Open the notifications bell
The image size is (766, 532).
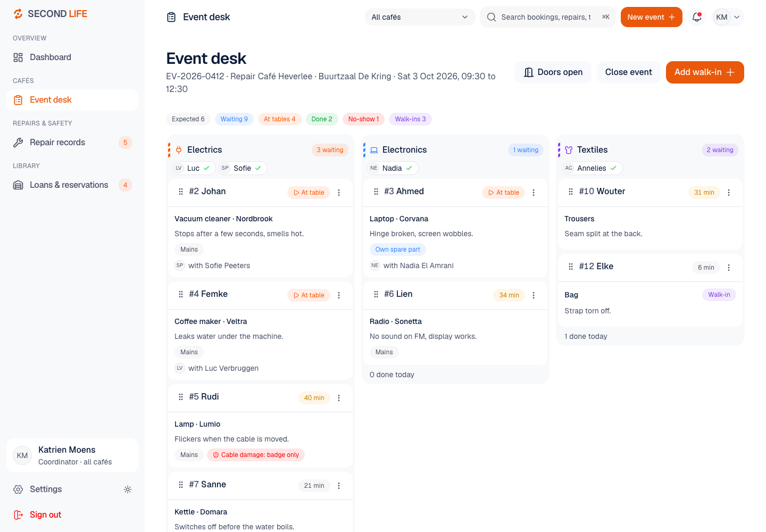[697, 17]
